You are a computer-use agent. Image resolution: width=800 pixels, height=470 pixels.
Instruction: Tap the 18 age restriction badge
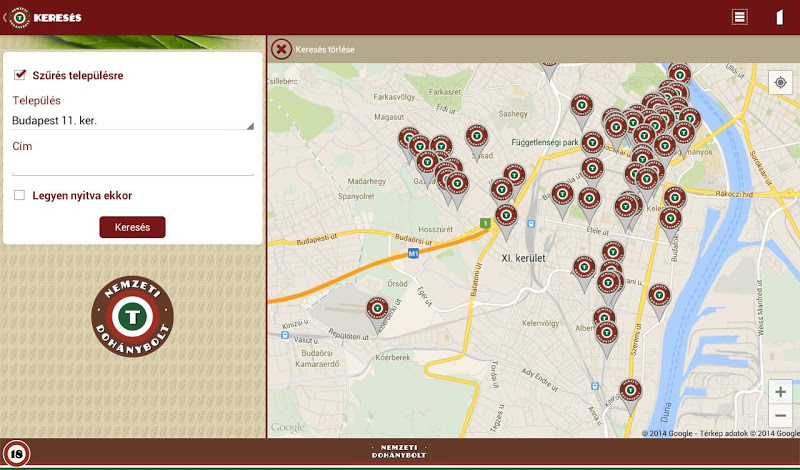click(16, 454)
